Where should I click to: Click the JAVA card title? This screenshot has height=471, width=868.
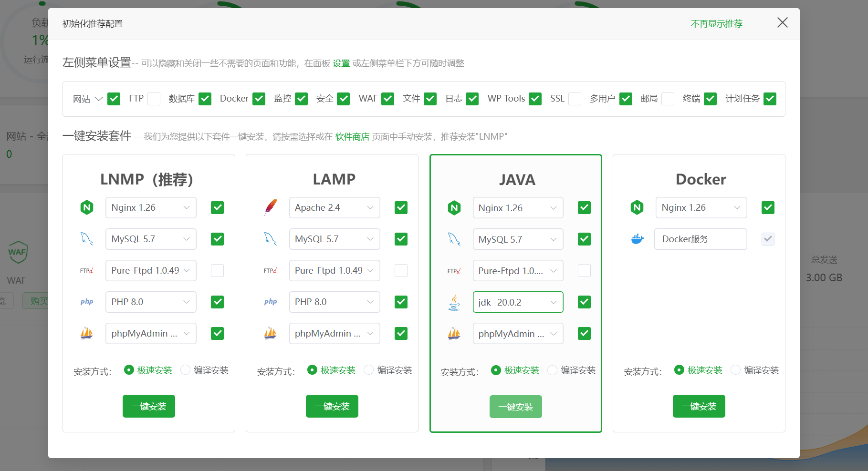point(517,180)
